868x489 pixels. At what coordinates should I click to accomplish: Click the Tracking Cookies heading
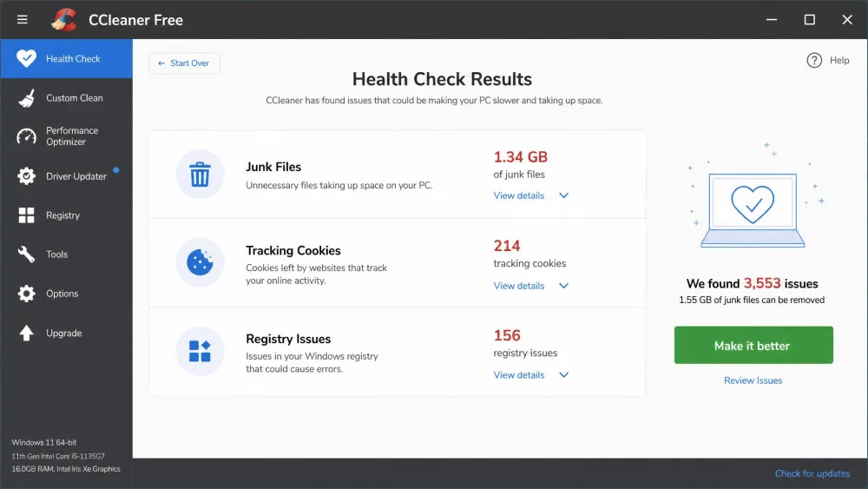(293, 250)
